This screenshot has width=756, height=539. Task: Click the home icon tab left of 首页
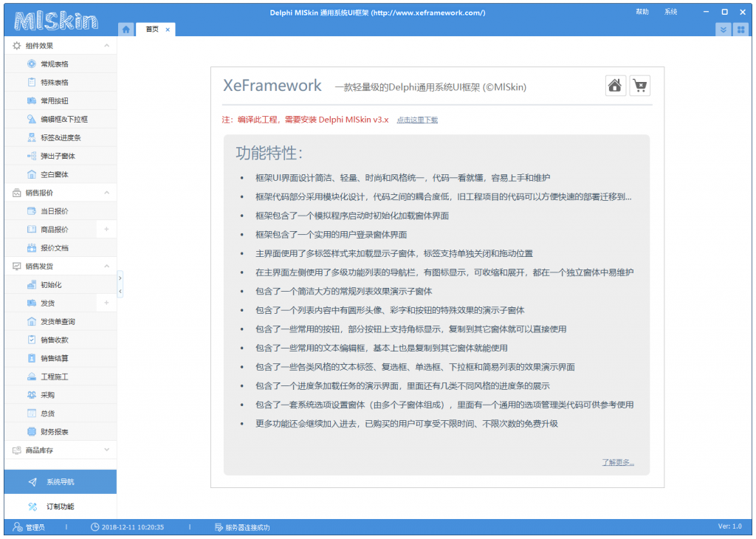pyautogui.click(x=126, y=30)
